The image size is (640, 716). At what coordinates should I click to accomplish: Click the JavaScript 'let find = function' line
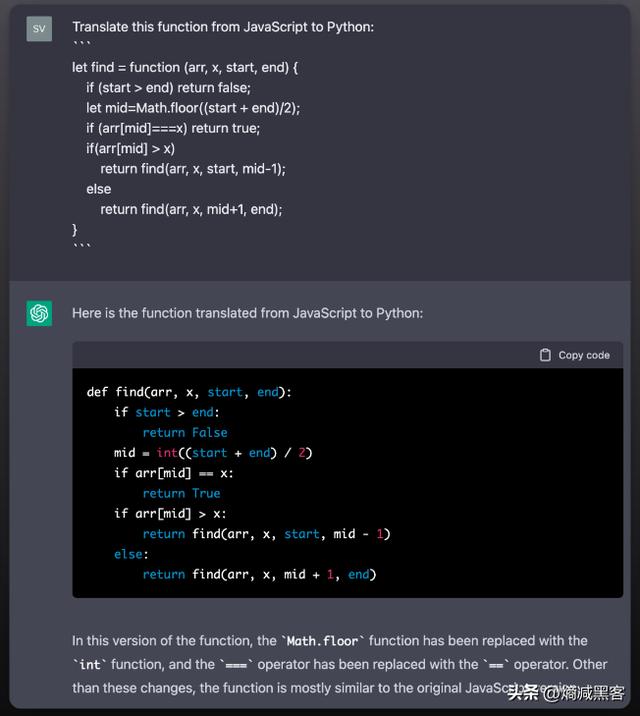pyautogui.click(x=185, y=67)
